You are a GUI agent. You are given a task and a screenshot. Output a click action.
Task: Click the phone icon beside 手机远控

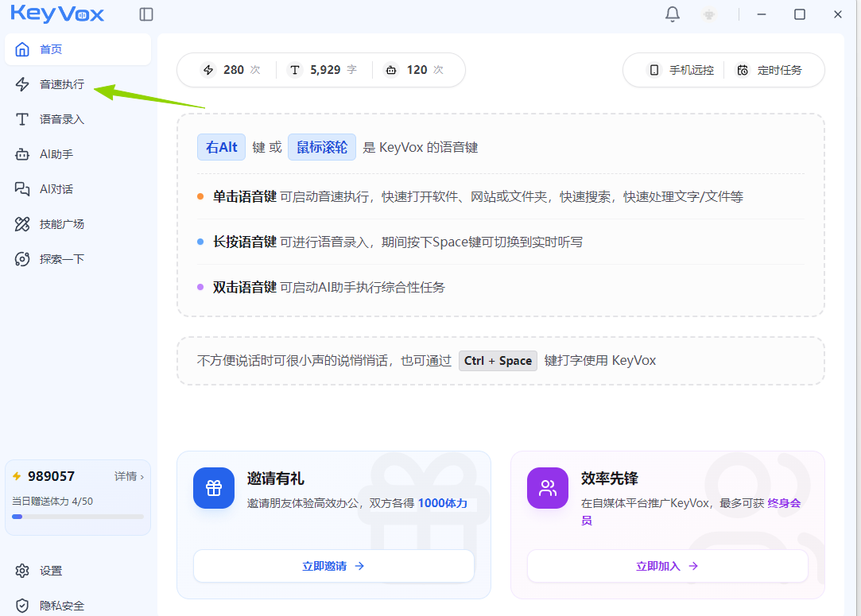point(654,70)
